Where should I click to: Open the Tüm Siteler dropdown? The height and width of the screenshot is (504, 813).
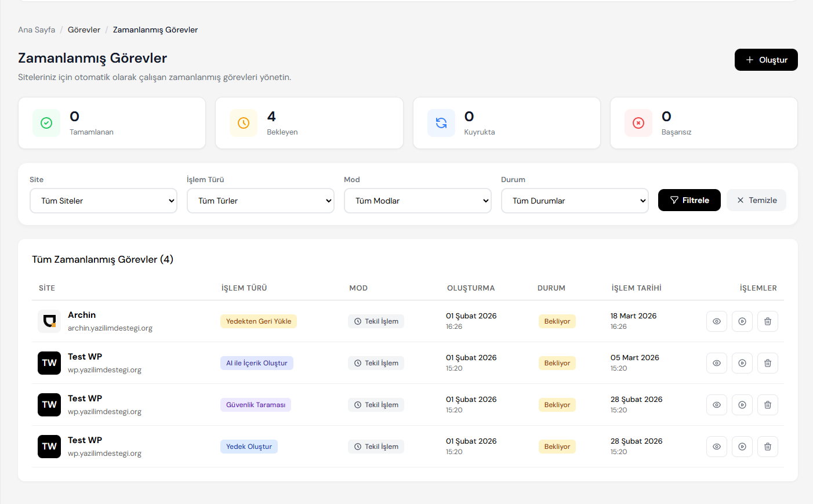point(103,201)
